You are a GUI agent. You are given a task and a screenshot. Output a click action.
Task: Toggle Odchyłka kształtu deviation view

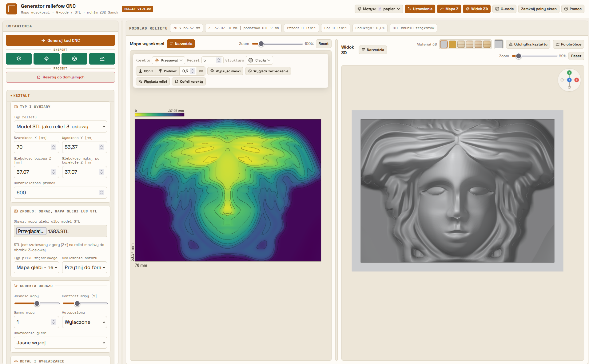coord(528,44)
